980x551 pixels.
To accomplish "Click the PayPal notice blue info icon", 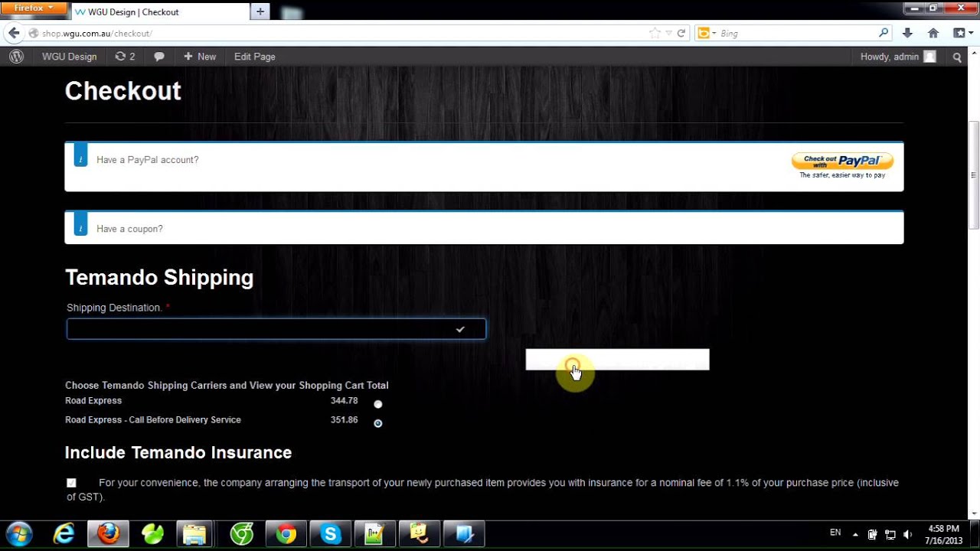I will tap(80, 156).
